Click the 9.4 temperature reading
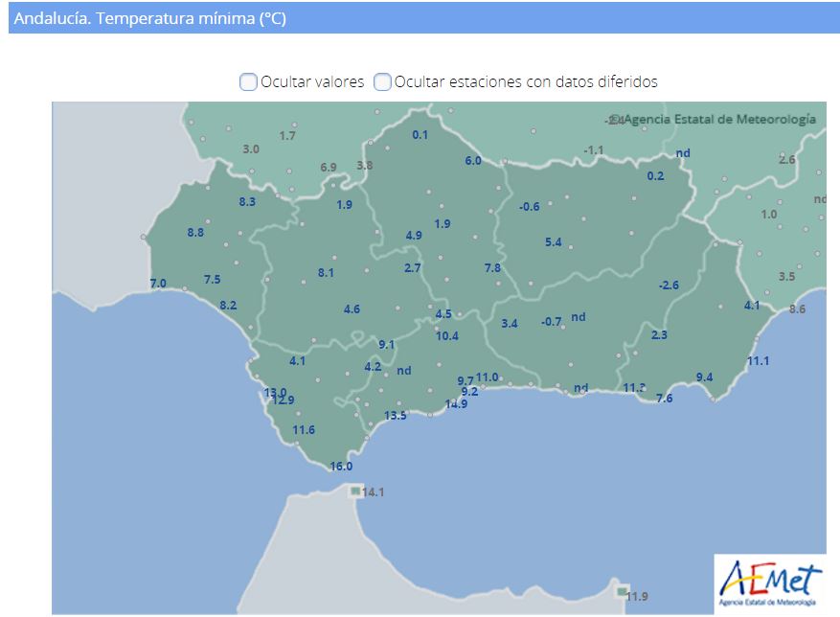840x617 pixels. tap(704, 377)
